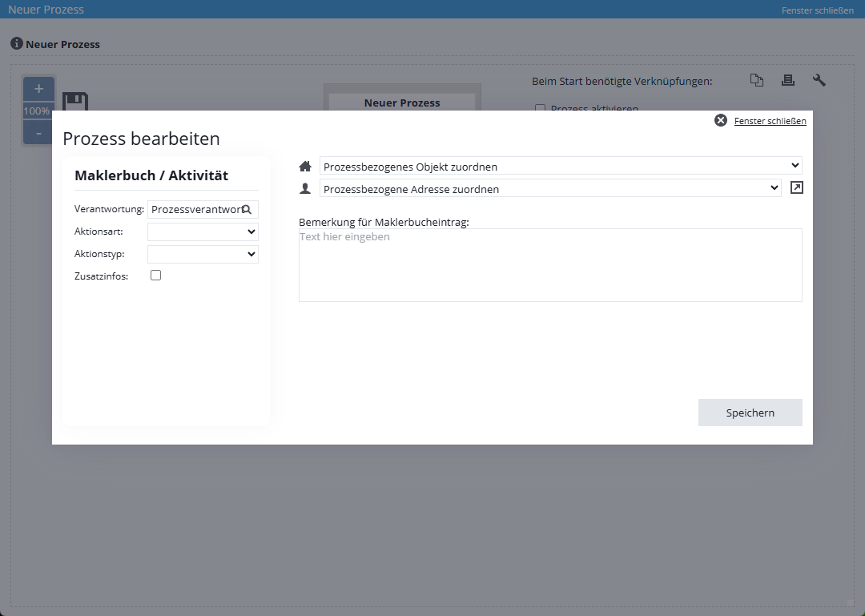
Task: Click the magnifier in Verantwortung field
Action: (x=247, y=210)
